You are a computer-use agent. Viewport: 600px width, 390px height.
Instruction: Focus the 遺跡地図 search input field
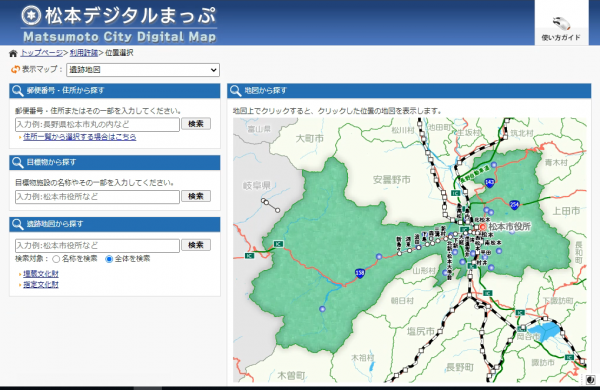click(97, 245)
